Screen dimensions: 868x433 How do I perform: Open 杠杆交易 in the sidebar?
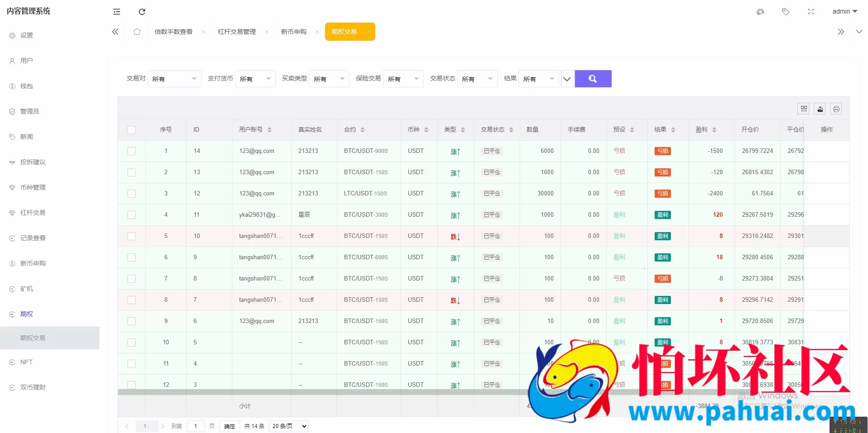[50, 213]
